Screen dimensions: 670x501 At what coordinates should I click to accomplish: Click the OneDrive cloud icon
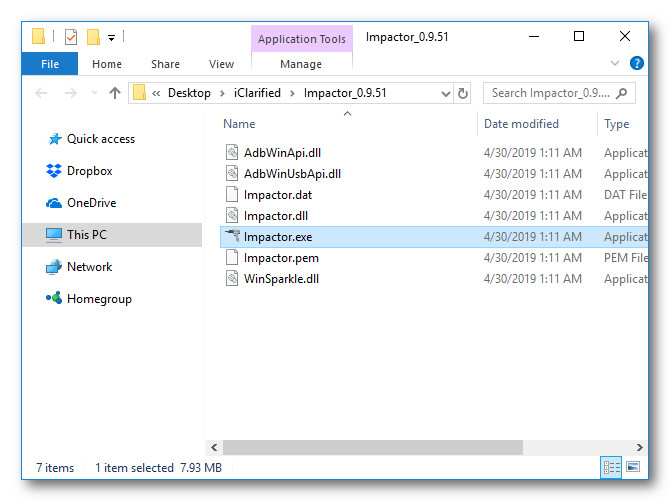tap(54, 203)
